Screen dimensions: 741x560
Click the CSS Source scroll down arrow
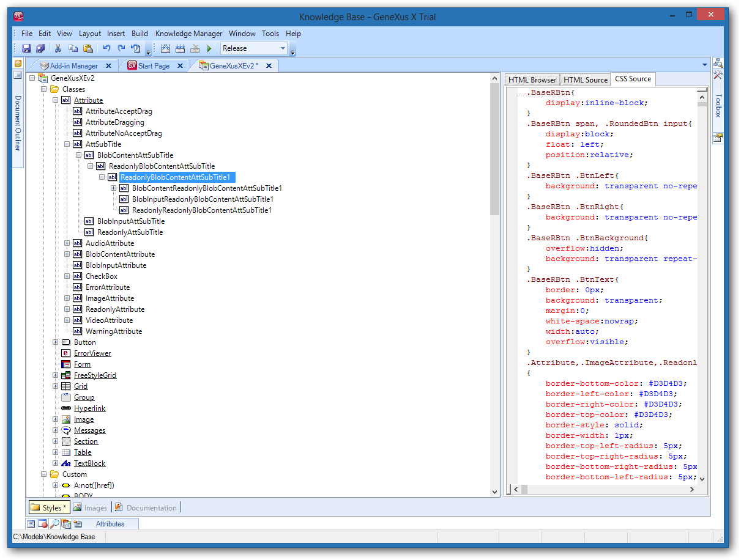click(x=702, y=479)
